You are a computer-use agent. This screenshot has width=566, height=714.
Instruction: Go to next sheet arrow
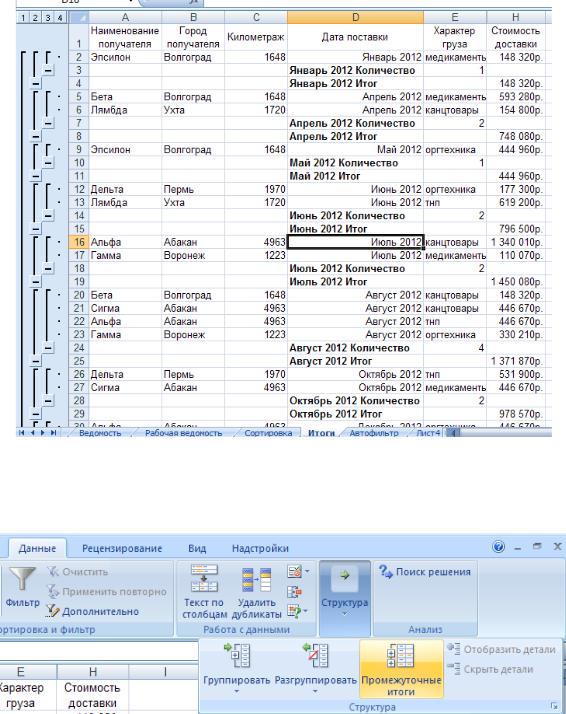pyautogui.click(x=43, y=433)
